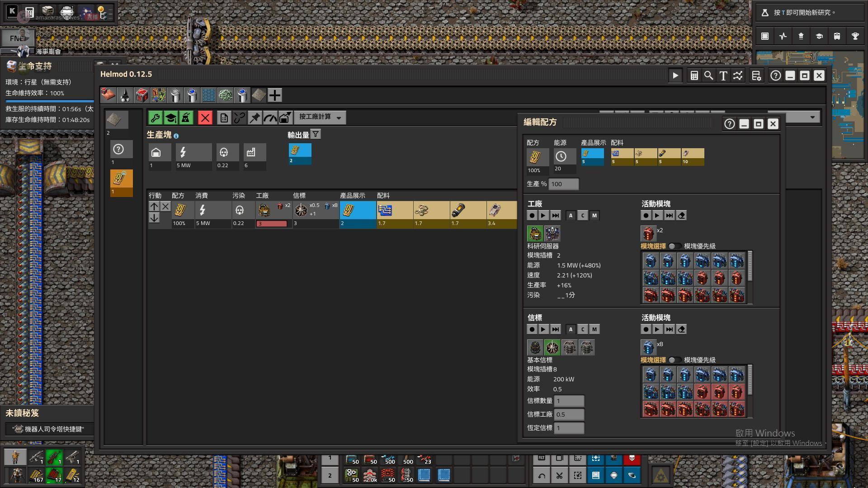Select the science server factory icon
868x488 pixels.
[x=535, y=234]
